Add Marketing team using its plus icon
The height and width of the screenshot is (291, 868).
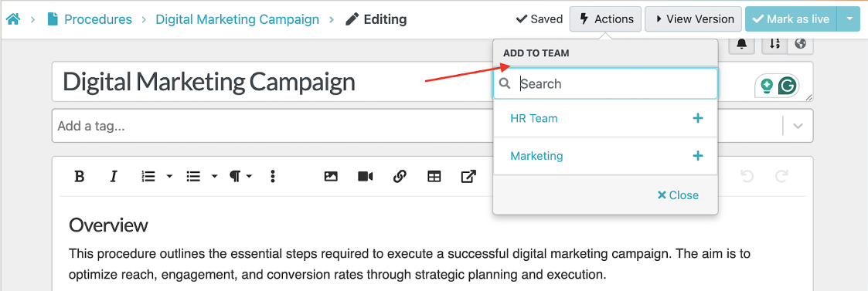point(698,155)
